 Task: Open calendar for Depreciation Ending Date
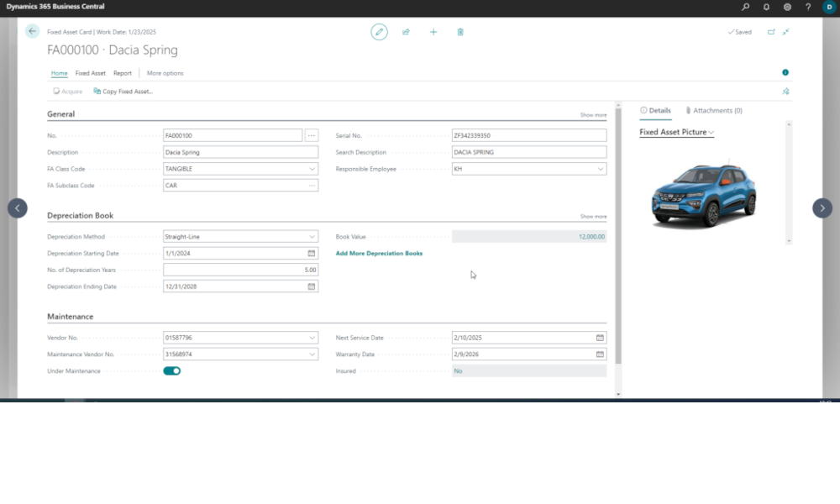(312, 286)
